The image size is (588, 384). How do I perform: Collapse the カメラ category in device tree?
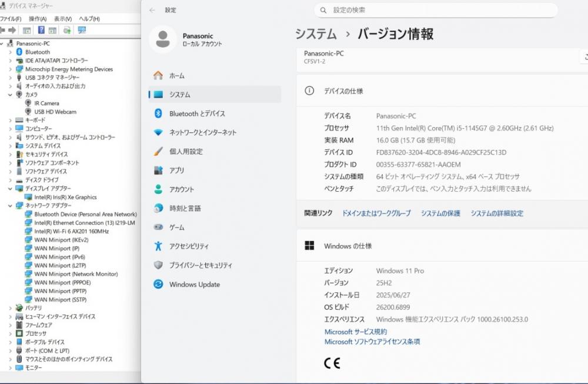click(10, 95)
